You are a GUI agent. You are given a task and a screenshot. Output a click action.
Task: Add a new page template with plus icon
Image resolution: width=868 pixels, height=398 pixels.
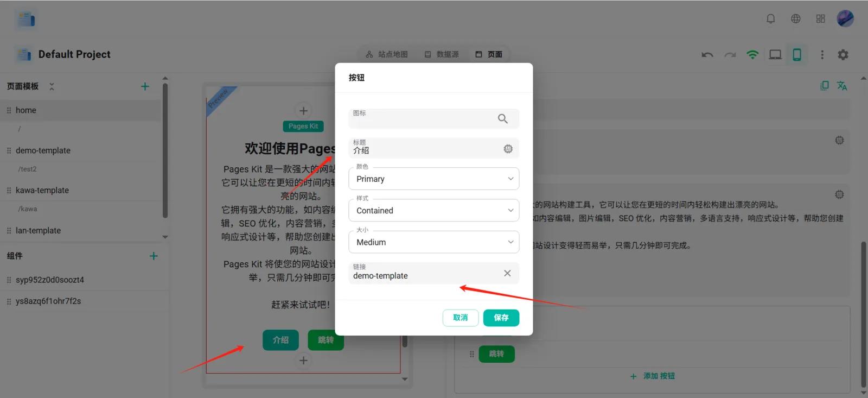click(x=145, y=86)
